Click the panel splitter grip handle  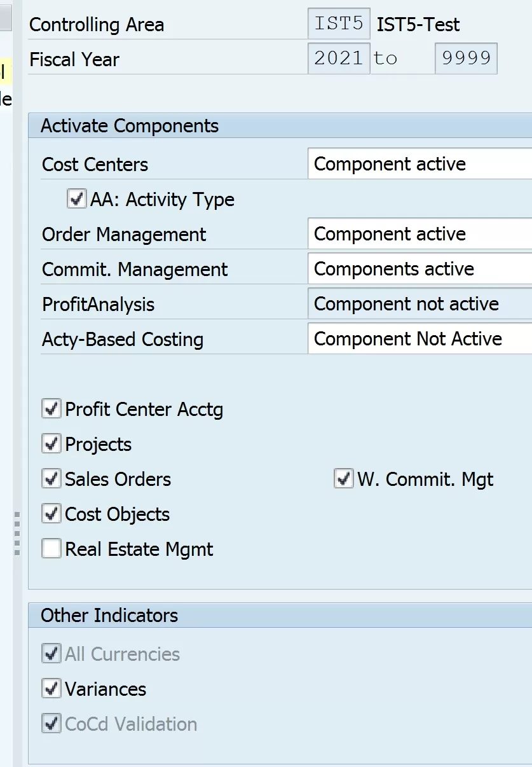point(17,533)
